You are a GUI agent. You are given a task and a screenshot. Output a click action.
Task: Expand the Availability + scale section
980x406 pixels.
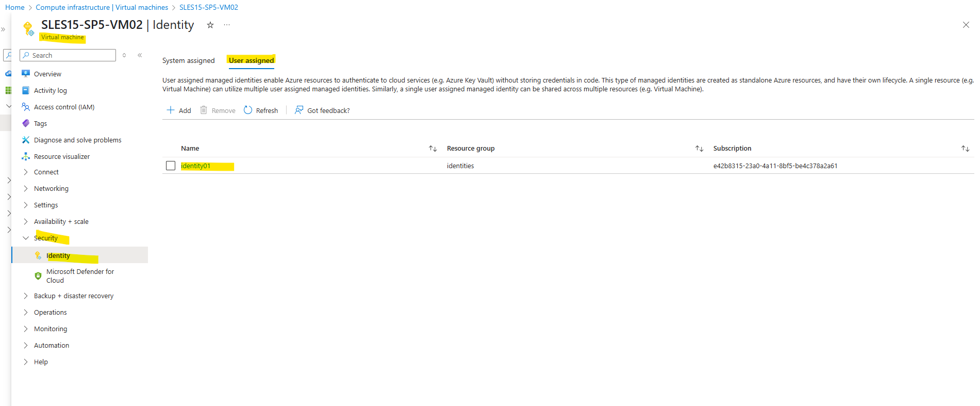[x=61, y=221]
